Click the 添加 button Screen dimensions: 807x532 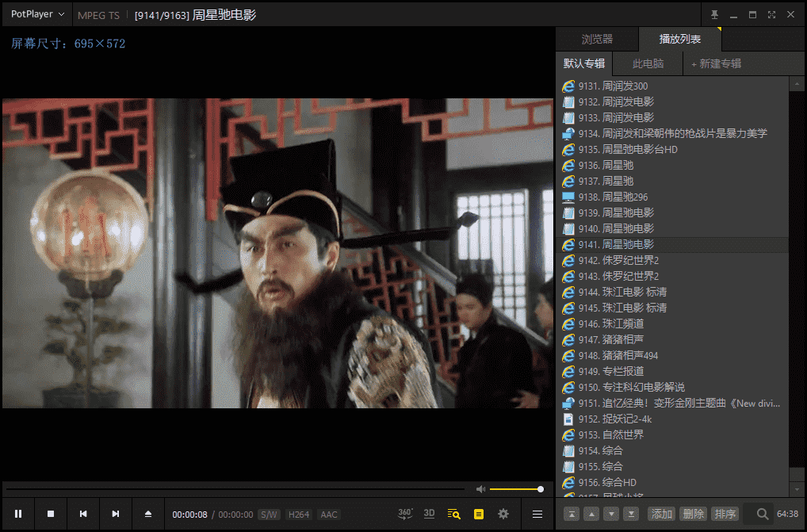(661, 514)
